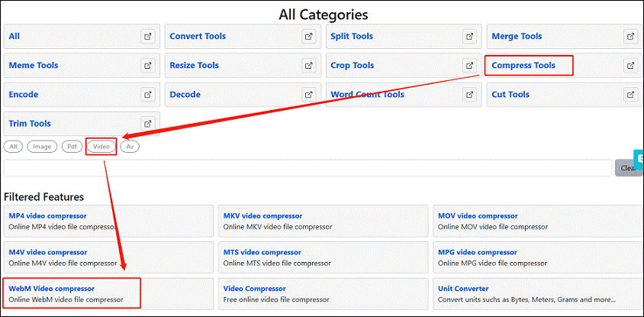The height and width of the screenshot is (317, 644).
Task: Filter by the Av pill tag
Action: [x=130, y=147]
